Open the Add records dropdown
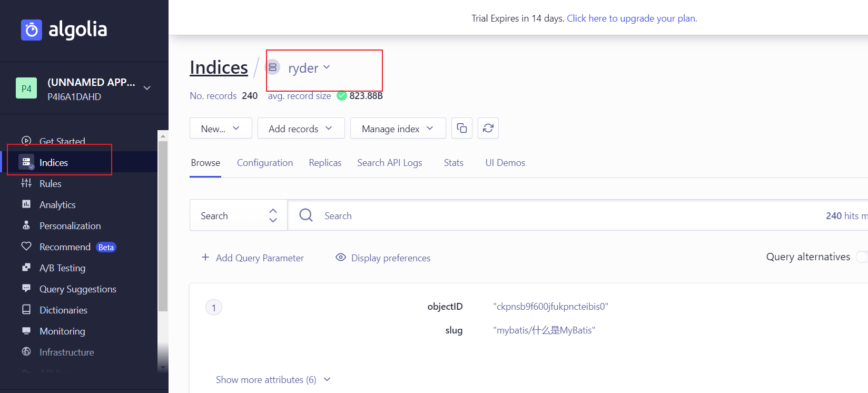Screen dimensions: 868x393 [301, 128]
